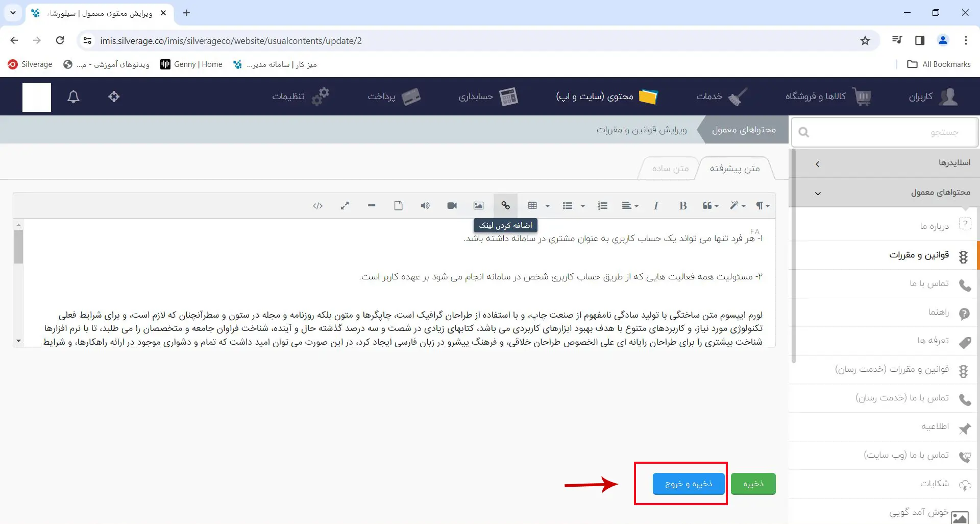Open the paragraph format dropdown
Screen dimensions: 980x524
pyautogui.click(x=763, y=205)
